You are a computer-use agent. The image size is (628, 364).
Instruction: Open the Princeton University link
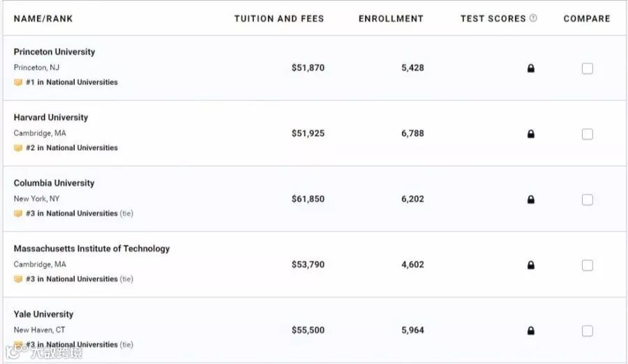[54, 52]
